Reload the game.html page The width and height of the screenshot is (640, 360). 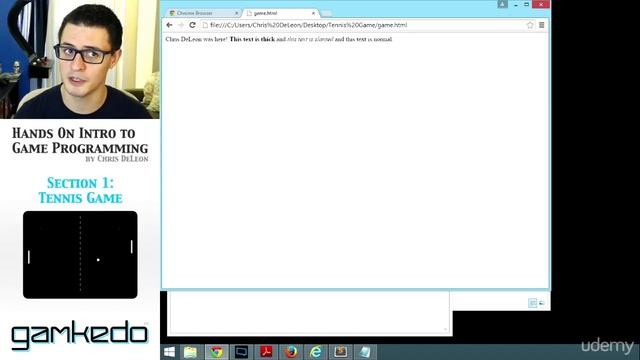click(193, 25)
